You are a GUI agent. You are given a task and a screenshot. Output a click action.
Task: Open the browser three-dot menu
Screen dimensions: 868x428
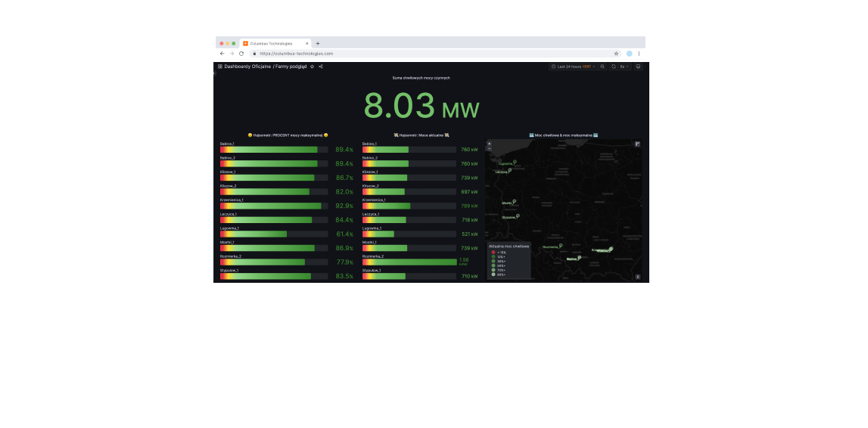(x=639, y=54)
